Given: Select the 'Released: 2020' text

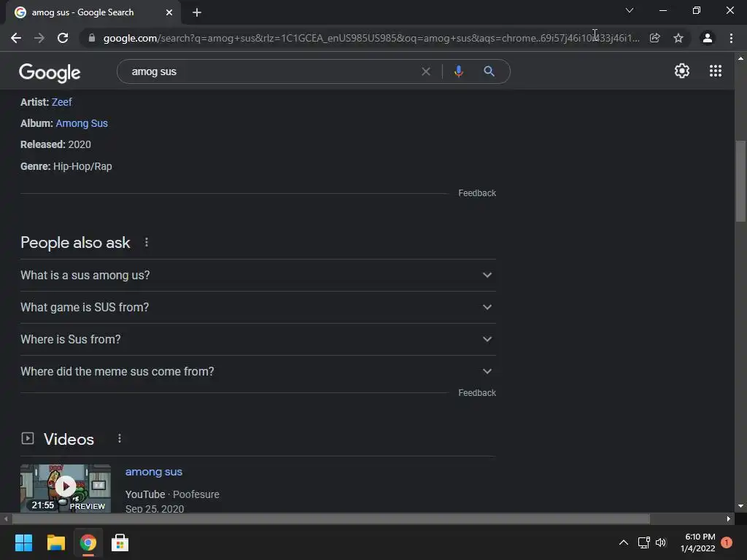Looking at the screenshot, I should (x=55, y=145).
